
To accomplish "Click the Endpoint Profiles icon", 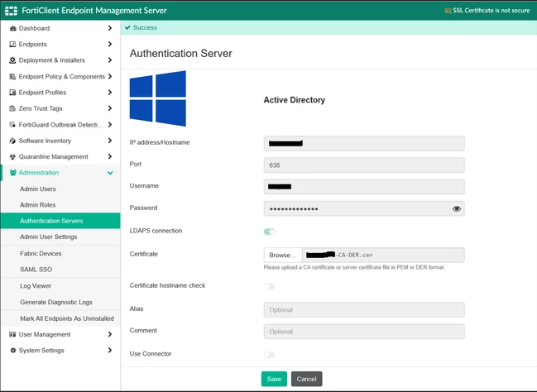I will 12,93.
